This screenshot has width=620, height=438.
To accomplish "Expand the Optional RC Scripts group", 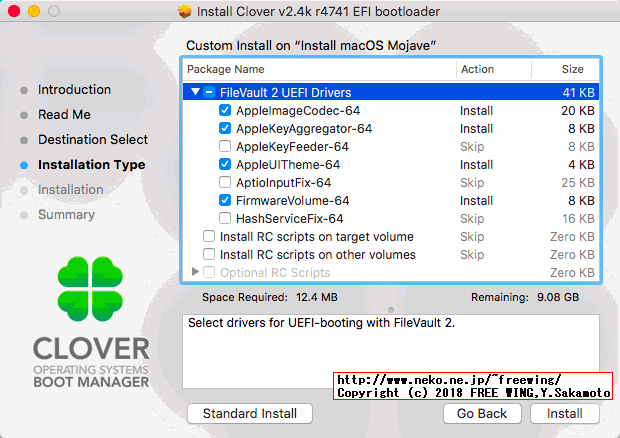I will click(x=195, y=272).
